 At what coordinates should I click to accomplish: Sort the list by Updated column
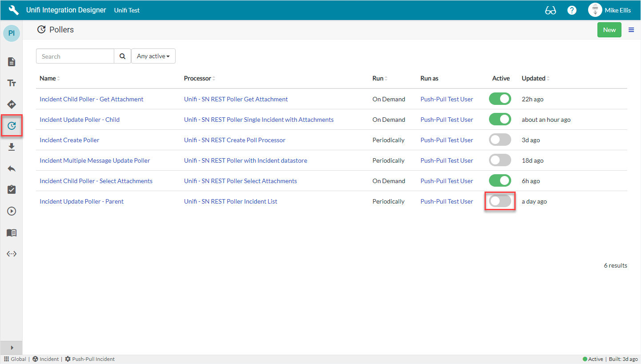point(534,78)
